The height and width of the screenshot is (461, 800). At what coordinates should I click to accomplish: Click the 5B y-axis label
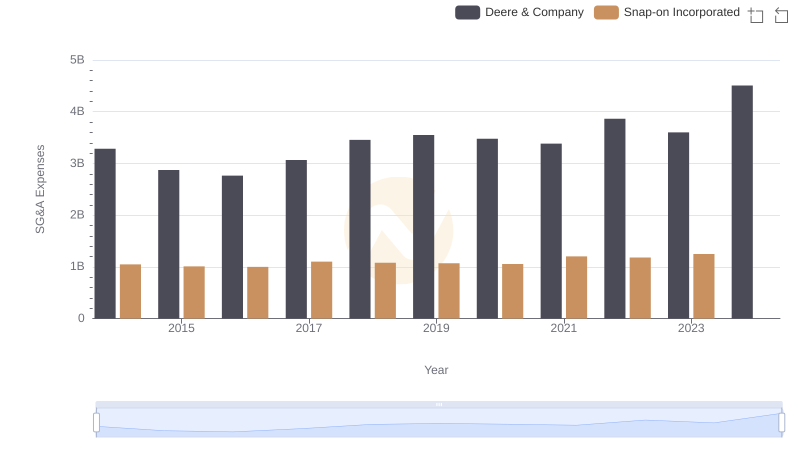click(77, 60)
